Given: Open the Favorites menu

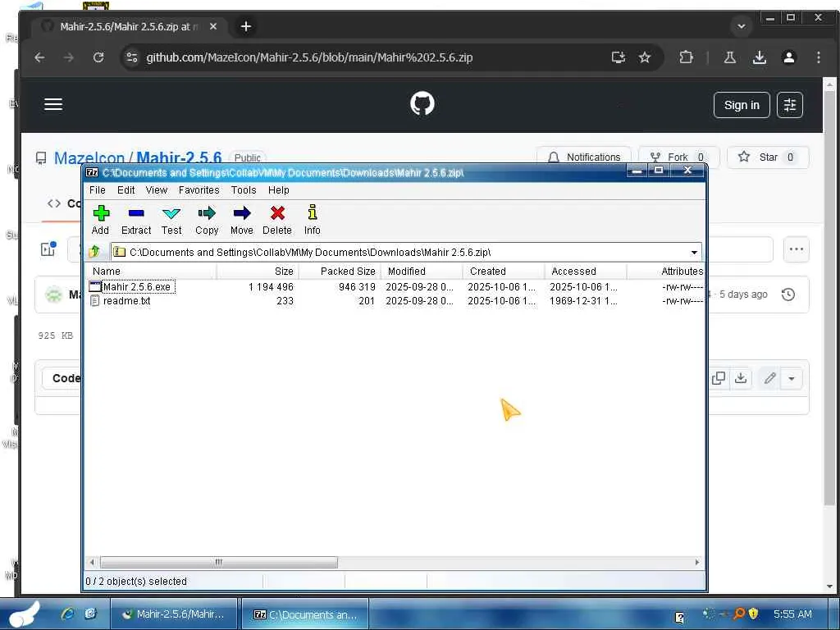Looking at the screenshot, I should (199, 190).
